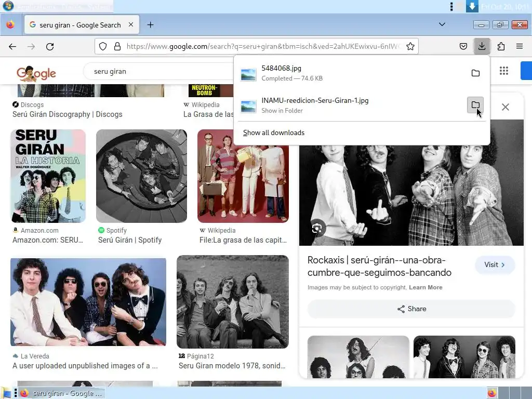Click the desktop panel blue download tray icon

pyautogui.click(x=472, y=6)
